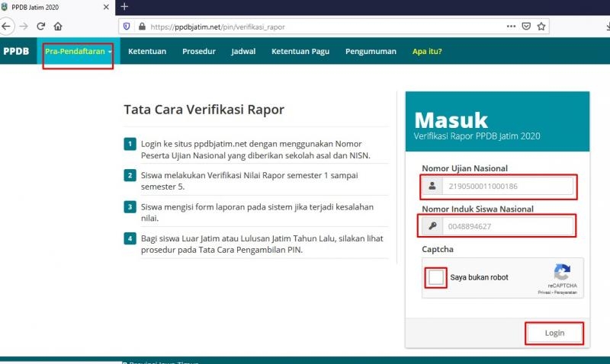Check the Saya bukan robot checkbox

pos(435,277)
